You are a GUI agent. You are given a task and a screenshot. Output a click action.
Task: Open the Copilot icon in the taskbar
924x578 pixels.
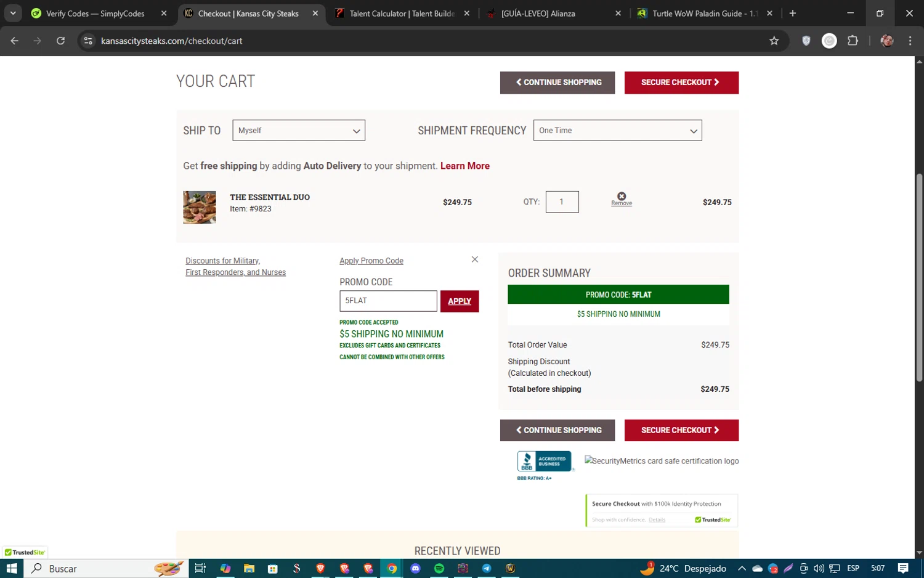(x=225, y=568)
